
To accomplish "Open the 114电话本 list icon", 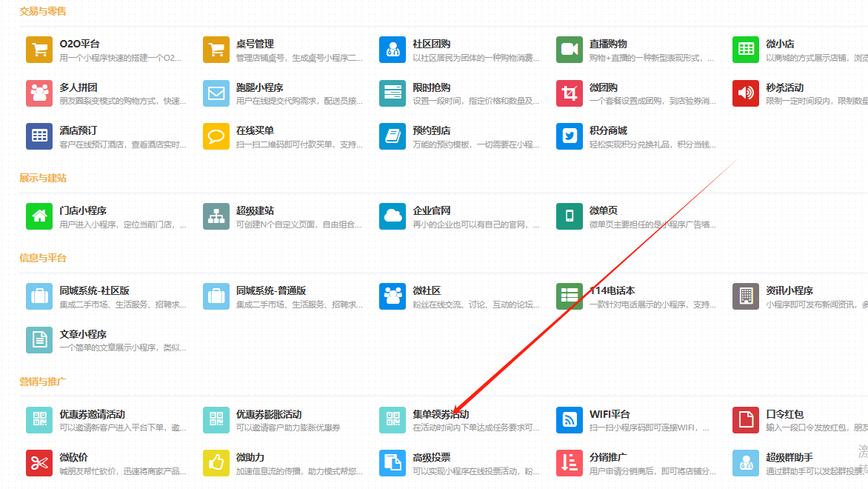I will (x=569, y=296).
